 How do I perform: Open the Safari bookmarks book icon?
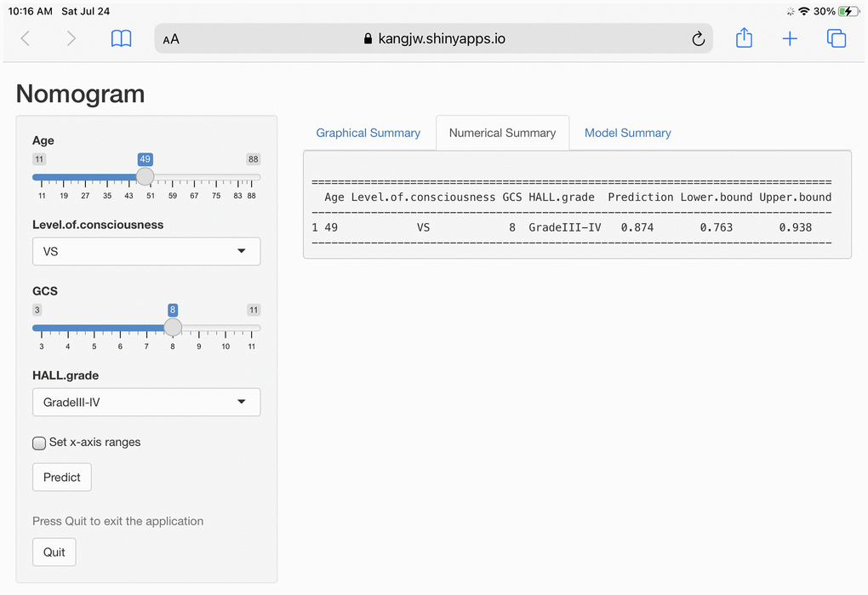coord(122,38)
